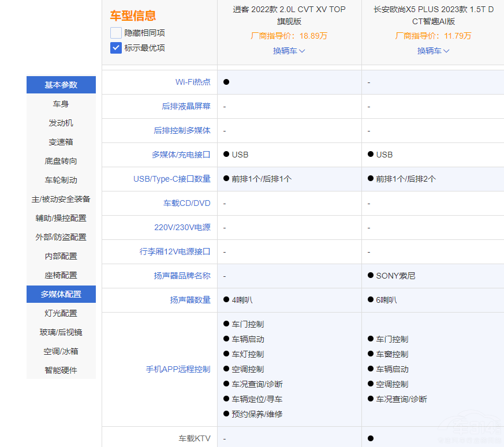The width and height of the screenshot is (504, 447).
Task: Click the USB/Type-C接口数量 parameter link
Action: pos(173,179)
